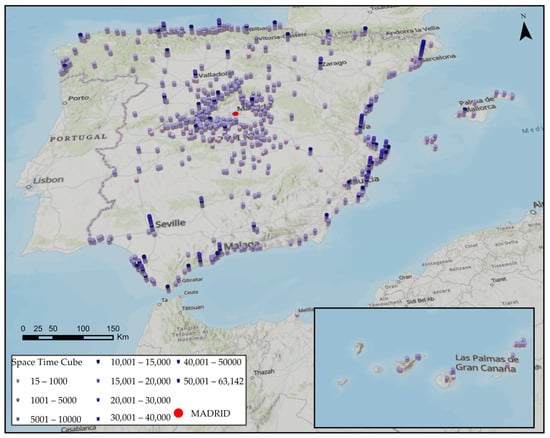Viewport: 550px width, 438px height.
Task: Click the 50,001 – 63,142 legend symbol
Action: point(179,381)
